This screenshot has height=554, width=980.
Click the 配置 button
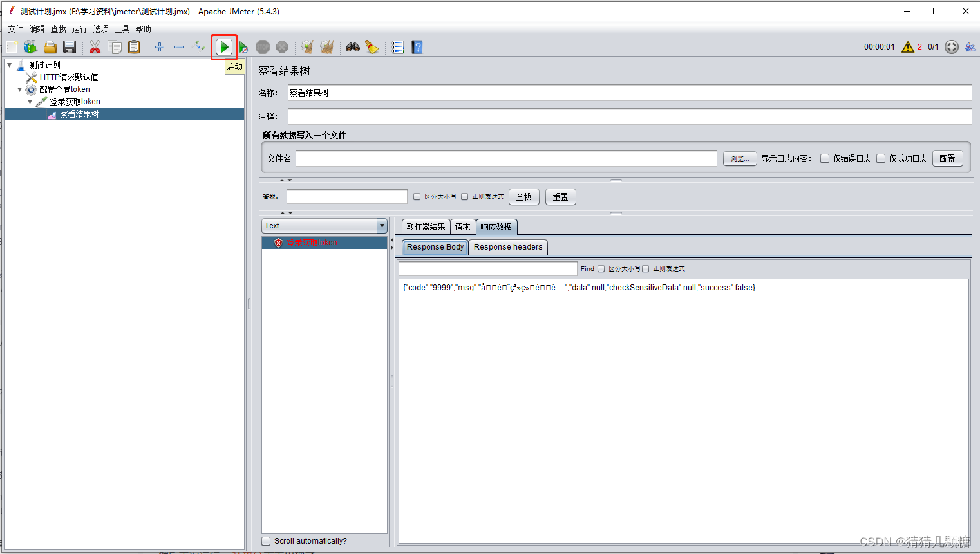(x=947, y=158)
